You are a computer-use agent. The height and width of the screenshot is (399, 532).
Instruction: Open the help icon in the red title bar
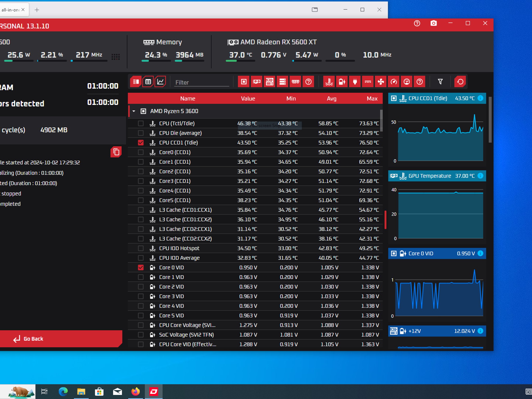(417, 23)
